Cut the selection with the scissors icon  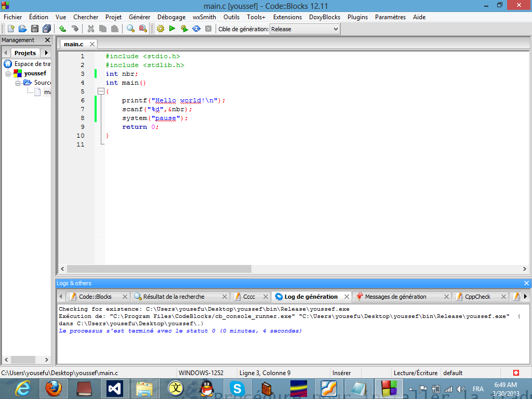click(90, 29)
